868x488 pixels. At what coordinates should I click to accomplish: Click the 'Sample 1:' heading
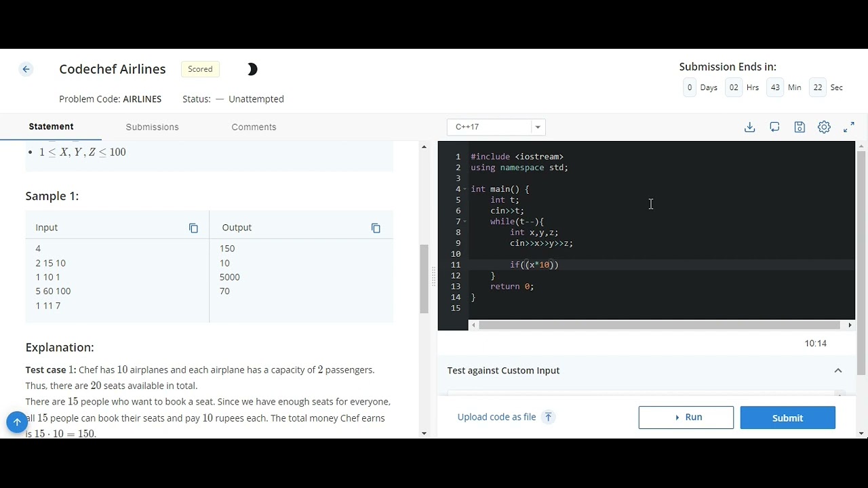pos(52,196)
